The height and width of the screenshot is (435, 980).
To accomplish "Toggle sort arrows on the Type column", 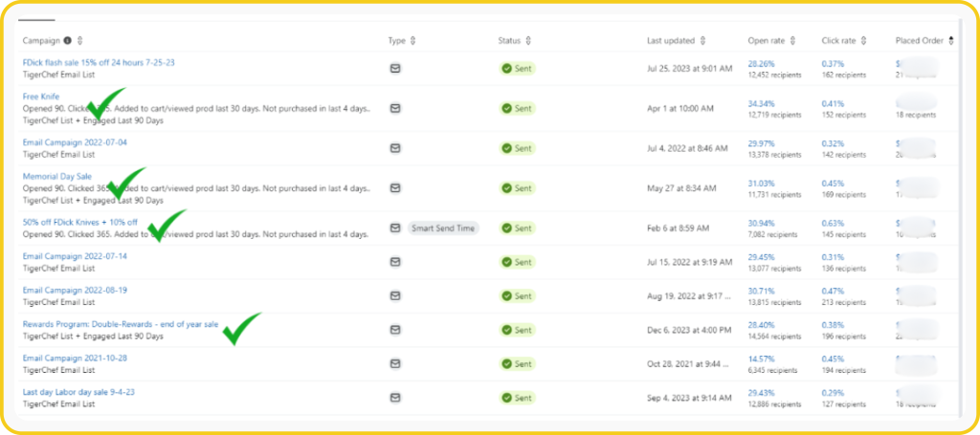I will [413, 40].
